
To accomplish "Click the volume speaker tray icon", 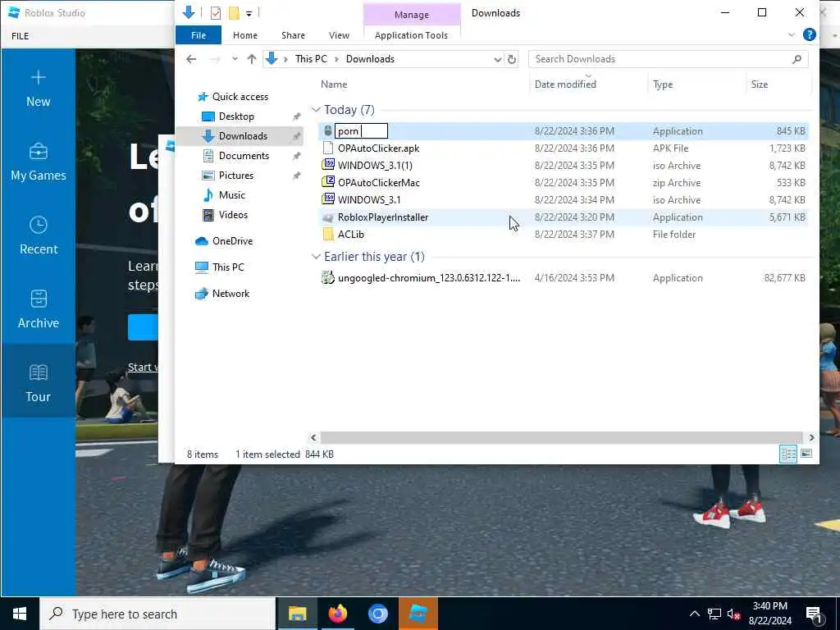I will coord(734,614).
